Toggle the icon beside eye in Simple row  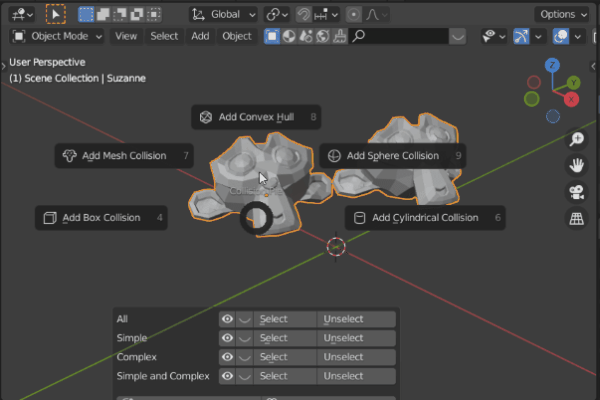[x=245, y=338]
